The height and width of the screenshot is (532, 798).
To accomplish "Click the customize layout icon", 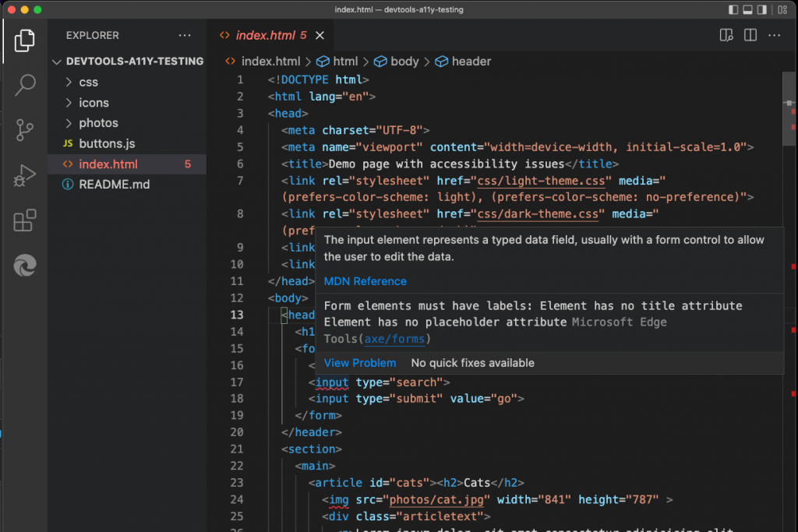I will click(782, 9).
